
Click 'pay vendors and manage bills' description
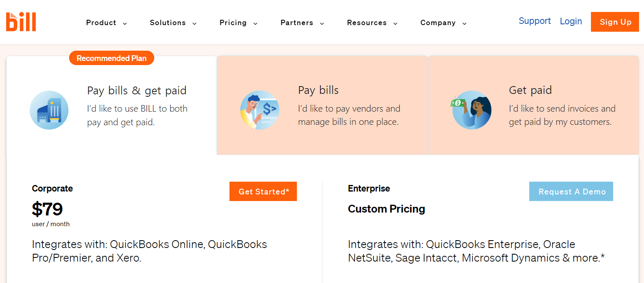349,115
